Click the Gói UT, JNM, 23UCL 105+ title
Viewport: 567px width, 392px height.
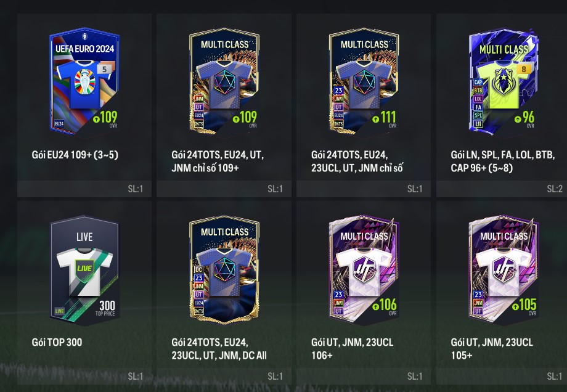point(492,349)
